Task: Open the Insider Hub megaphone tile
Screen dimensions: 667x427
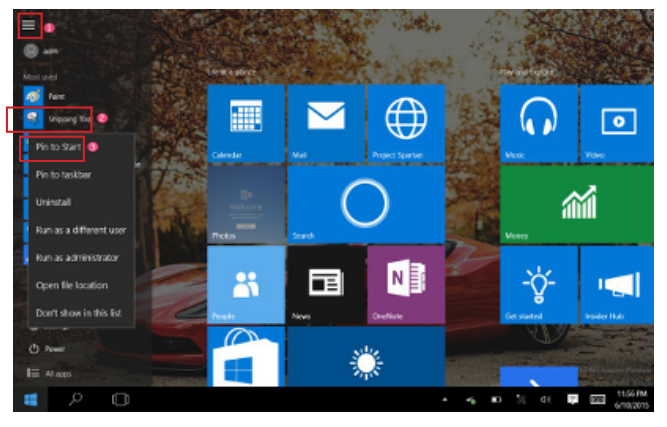Action: (617, 285)
